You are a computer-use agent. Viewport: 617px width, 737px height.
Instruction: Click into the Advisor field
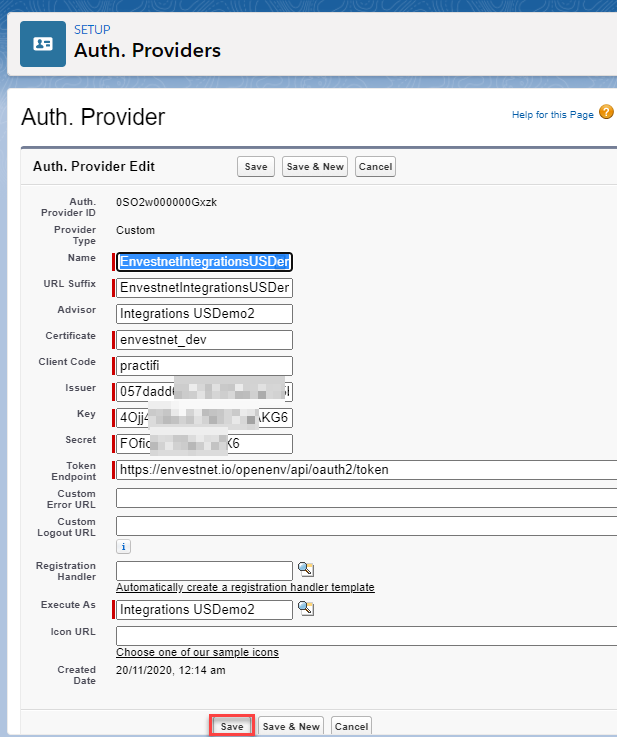(204, 314)
